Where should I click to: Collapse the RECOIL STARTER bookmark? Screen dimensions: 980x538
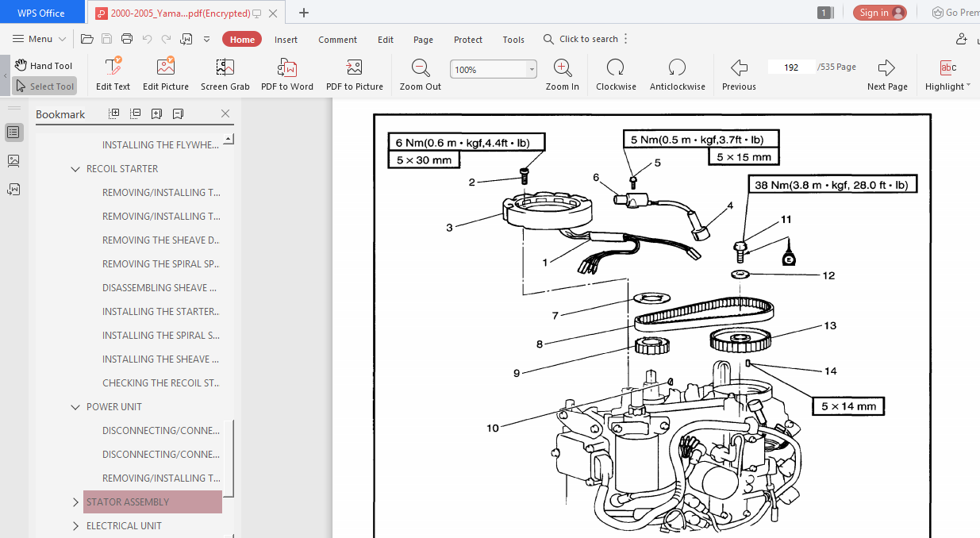coord(75,169)
